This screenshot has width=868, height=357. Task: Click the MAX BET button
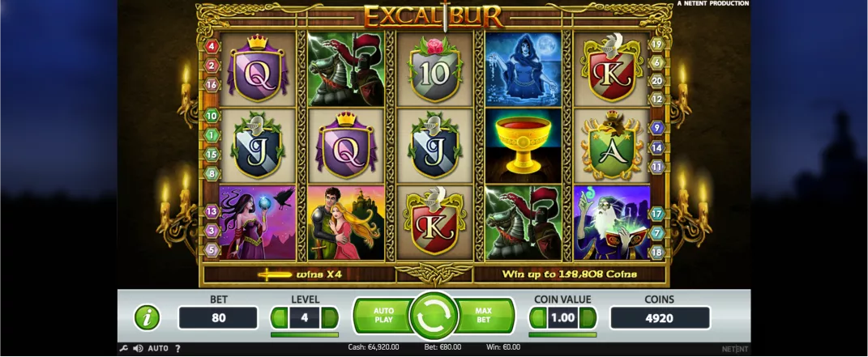[x=483, y=316]
